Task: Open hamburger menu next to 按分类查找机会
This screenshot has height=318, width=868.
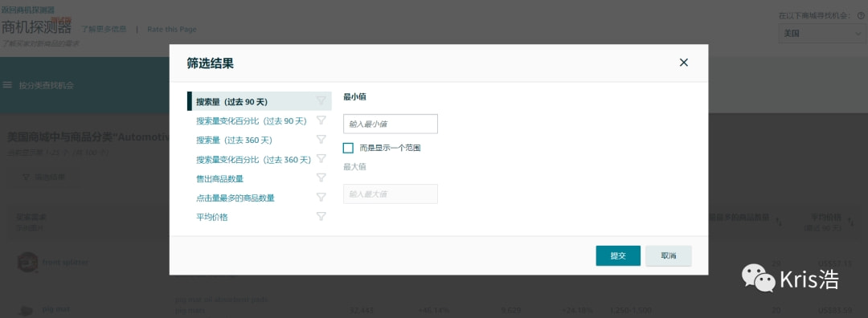Action: point(8,85)
